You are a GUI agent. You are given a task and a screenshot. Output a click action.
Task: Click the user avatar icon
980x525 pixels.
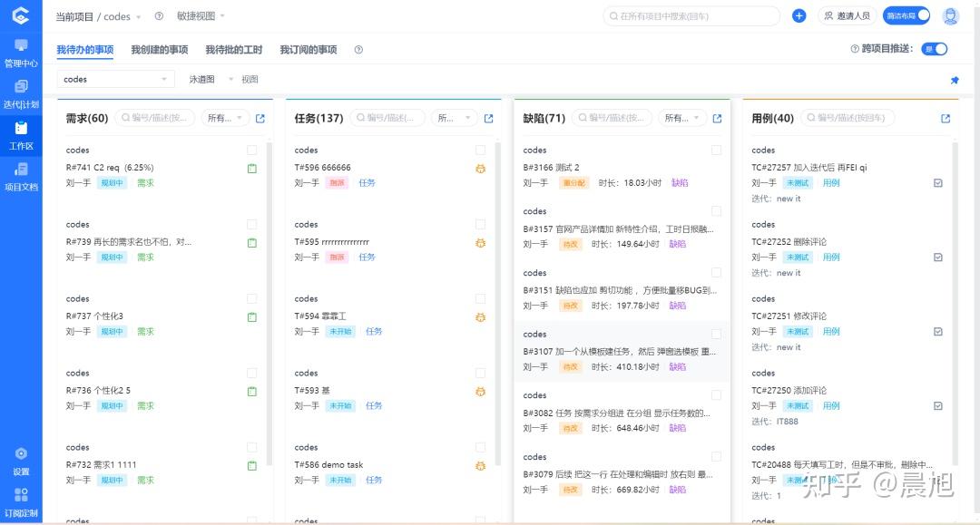[950, 15]
